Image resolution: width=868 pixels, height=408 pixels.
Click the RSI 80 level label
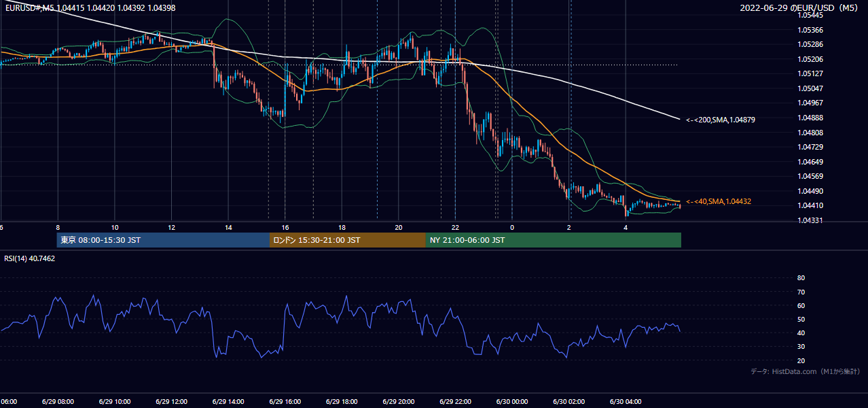tap(801, 278)
